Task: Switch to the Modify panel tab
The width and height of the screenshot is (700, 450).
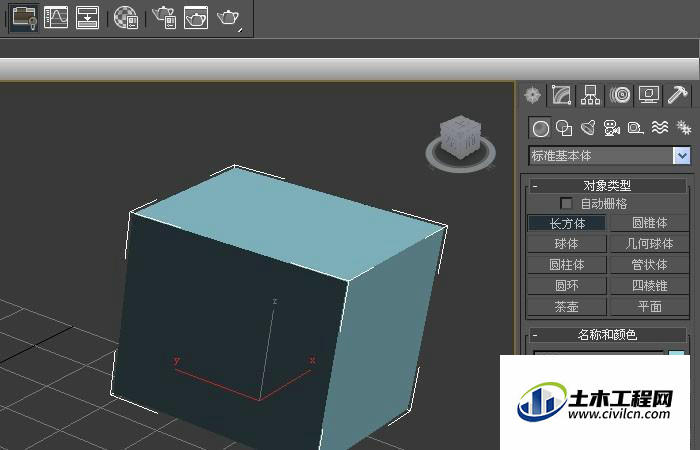Action: click(562, 95)
